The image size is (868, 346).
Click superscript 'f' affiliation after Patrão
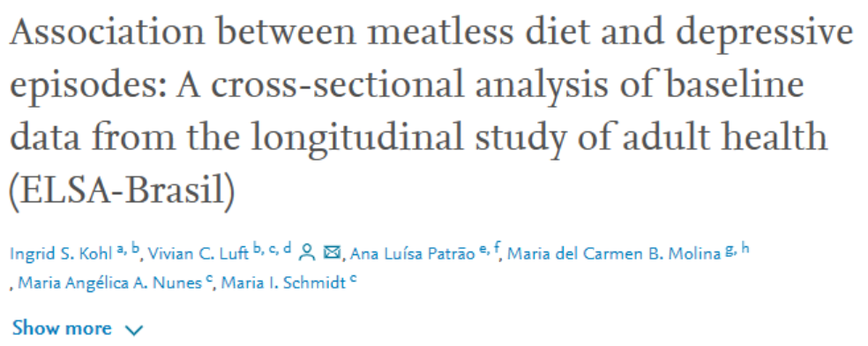pos(497,250)
